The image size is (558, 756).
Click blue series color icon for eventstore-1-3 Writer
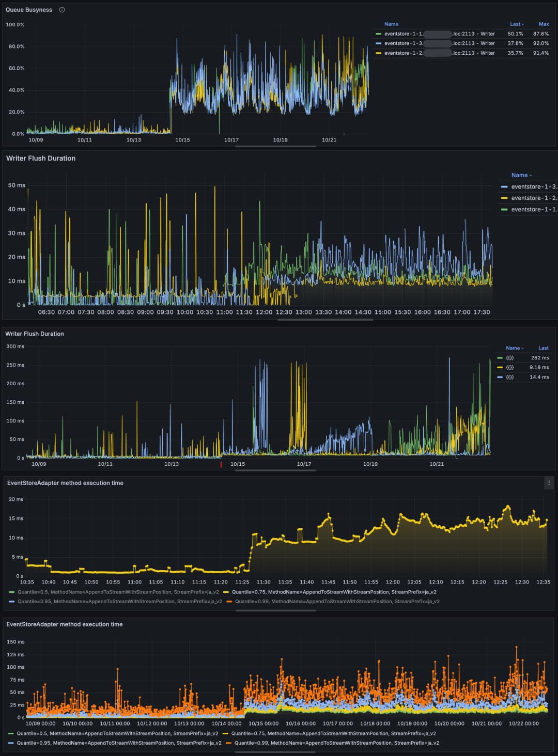coord(379,43)
